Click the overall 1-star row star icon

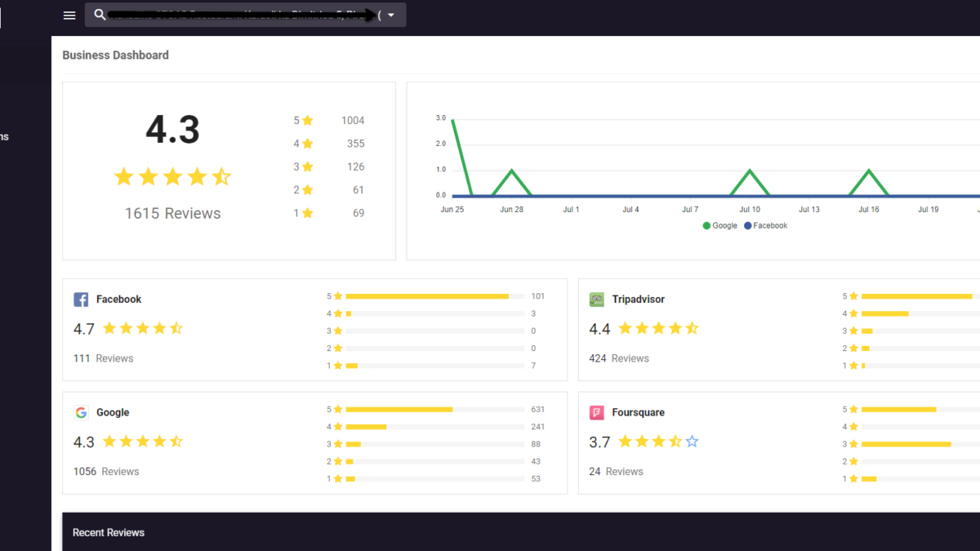[x=307, y=213]
